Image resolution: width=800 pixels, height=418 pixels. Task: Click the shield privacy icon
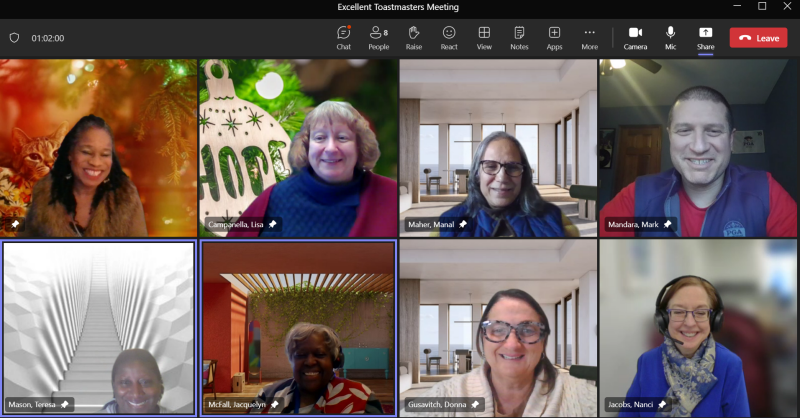(14, 38)
